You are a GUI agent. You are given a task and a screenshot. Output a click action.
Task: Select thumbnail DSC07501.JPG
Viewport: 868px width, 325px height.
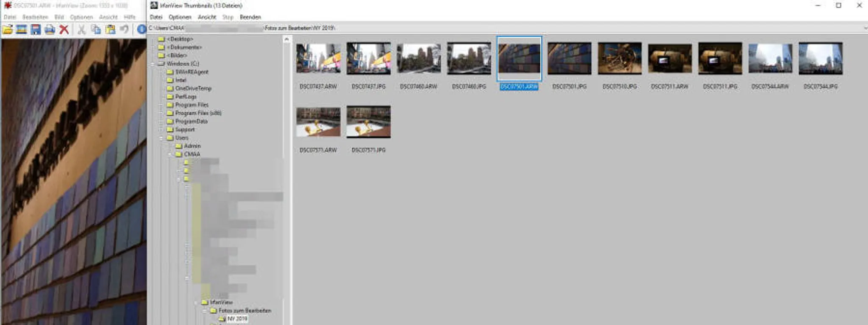[570, 58]
